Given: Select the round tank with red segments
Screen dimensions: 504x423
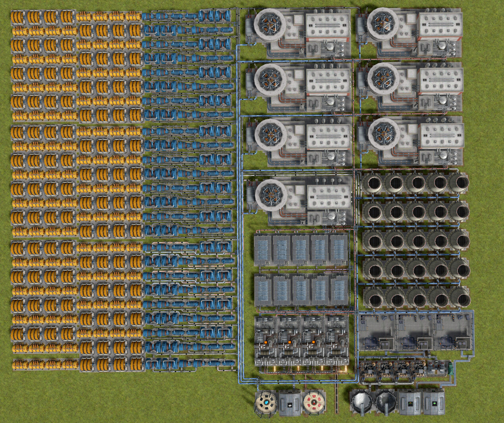Looking at the screenshot, I should [x=314, y=403].
